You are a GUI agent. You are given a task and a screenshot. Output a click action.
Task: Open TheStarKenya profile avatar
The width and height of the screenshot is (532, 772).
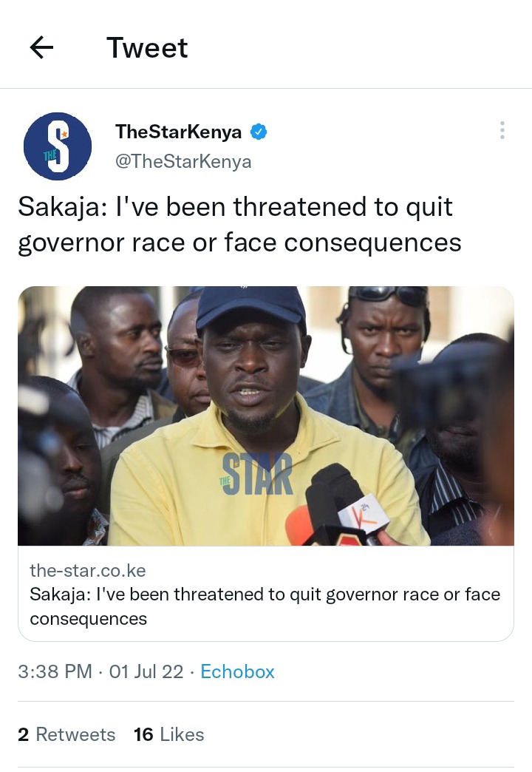(58, 146)
